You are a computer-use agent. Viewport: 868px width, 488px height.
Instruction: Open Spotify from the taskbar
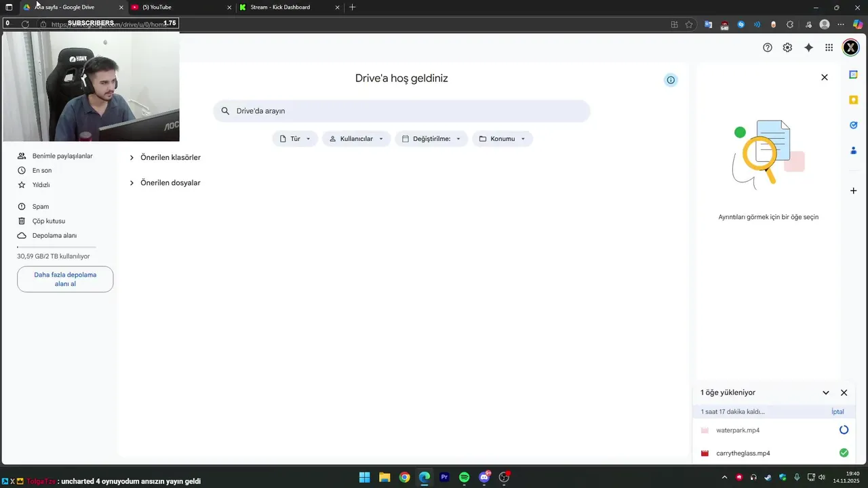pyautogui.click(x=464, y=477)
